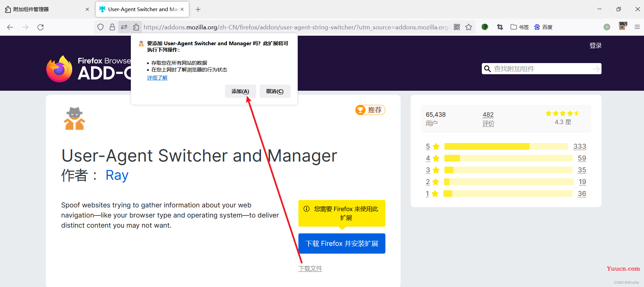Open the shield tracking protection icon
Screen dimensions: 644x287
100,27
